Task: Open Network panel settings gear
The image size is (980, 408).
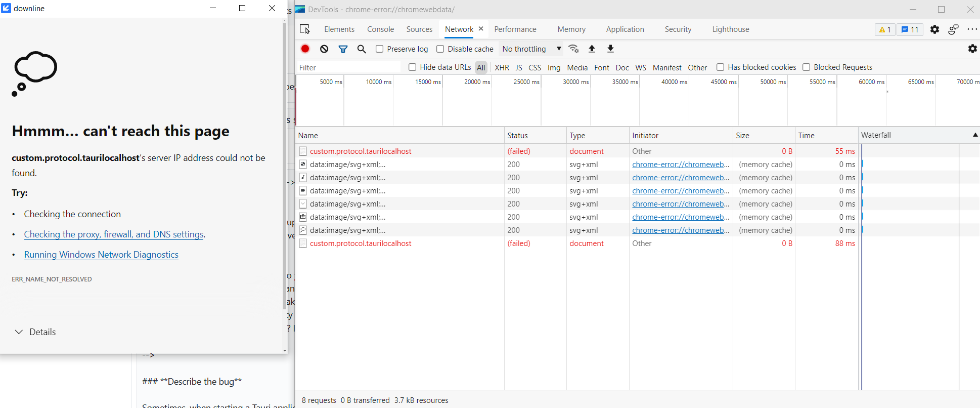Action: pyautogui.click(x=972, y=49)
